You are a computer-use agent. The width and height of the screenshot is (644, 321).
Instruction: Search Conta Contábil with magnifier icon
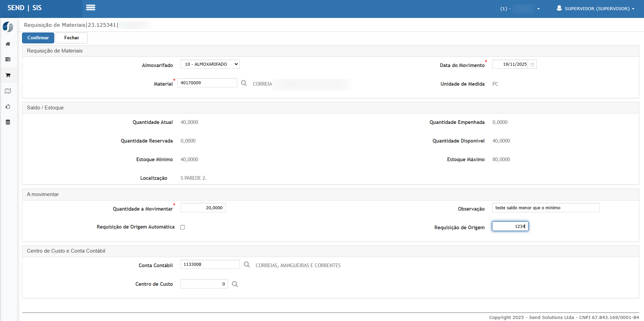pos(247,264)
